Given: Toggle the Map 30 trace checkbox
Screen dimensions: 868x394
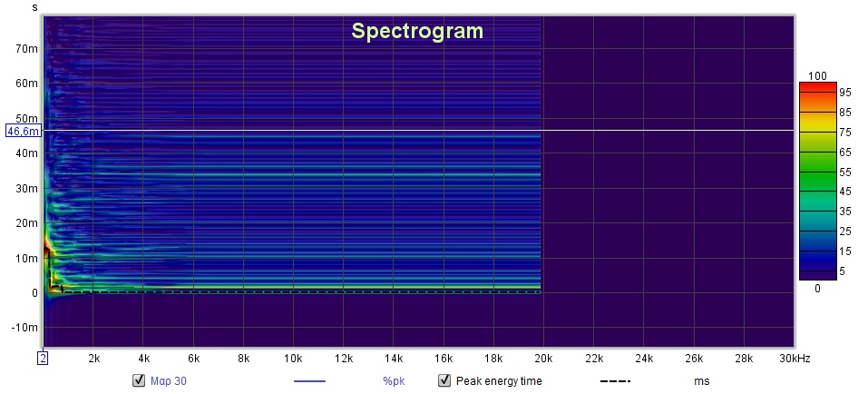Looking at the screenshot, I should [x=139, y=380].
